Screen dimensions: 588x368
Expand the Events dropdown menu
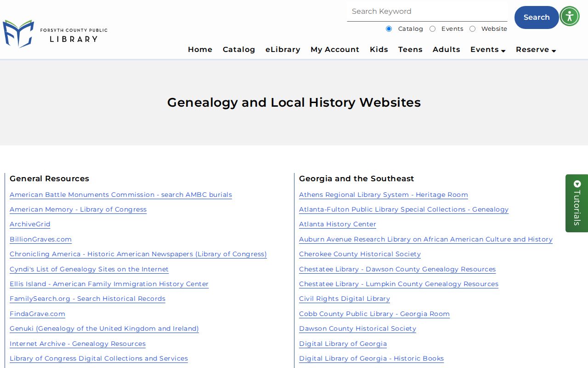[488, 50]
